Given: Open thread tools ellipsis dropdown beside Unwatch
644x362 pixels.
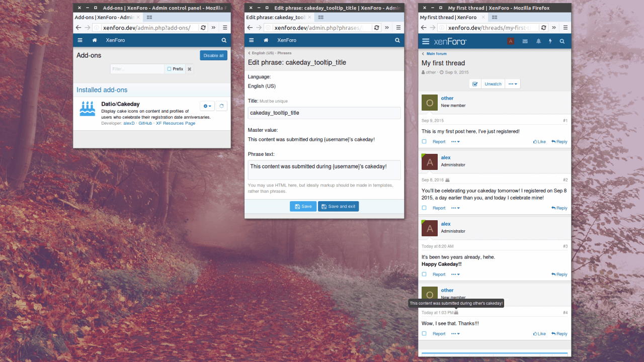Looking at the screenshot, I should (x=513, y=84).
